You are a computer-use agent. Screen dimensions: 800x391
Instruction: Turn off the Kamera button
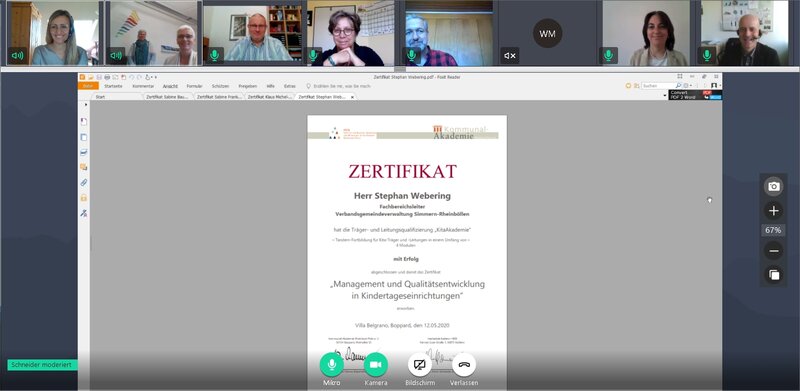tap(376, 364)
